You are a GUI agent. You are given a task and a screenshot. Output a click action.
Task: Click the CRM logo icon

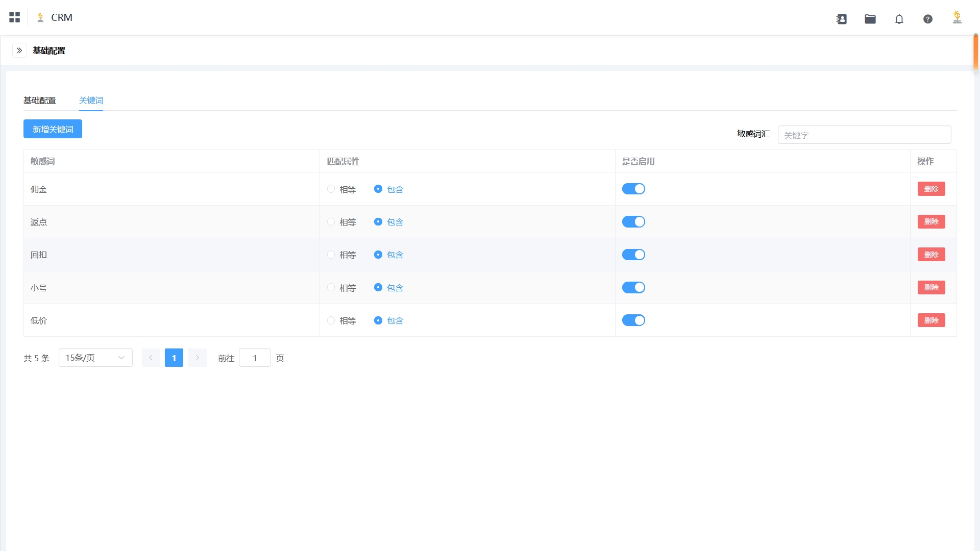40,18
